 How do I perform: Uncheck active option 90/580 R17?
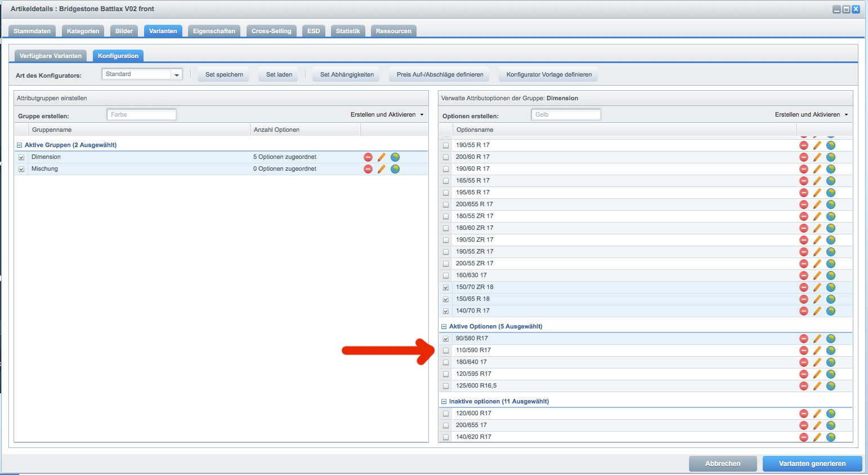446,339
